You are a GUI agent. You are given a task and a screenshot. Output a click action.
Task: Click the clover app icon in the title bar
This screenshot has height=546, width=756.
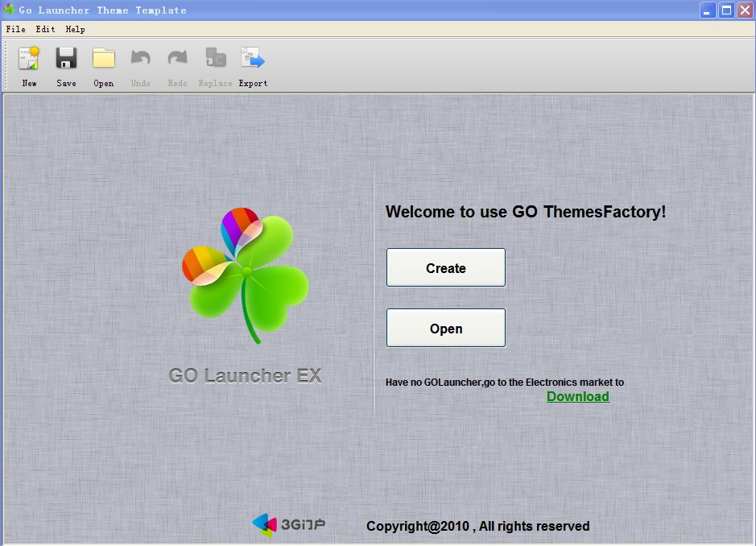(x=9, y=10)
